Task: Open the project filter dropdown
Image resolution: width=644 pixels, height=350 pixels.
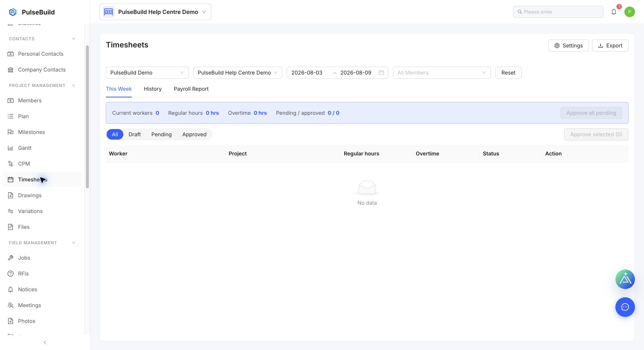Action: click(x=238, y=73)
